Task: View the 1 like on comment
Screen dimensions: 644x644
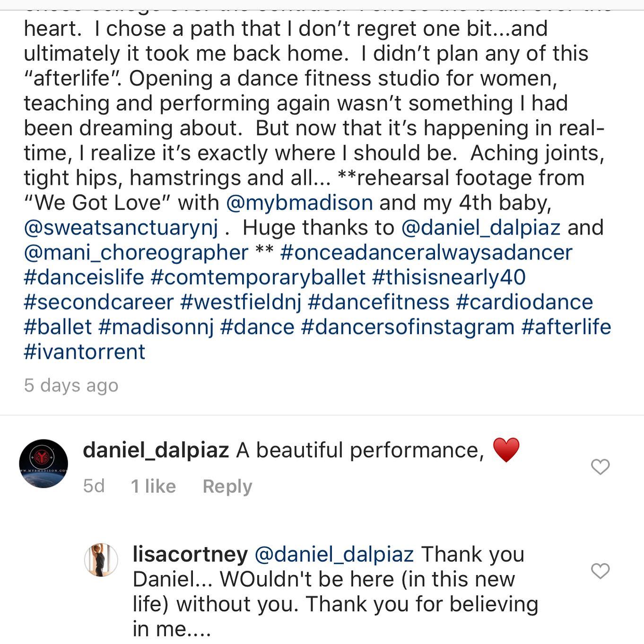Action: tap(153, 486)
